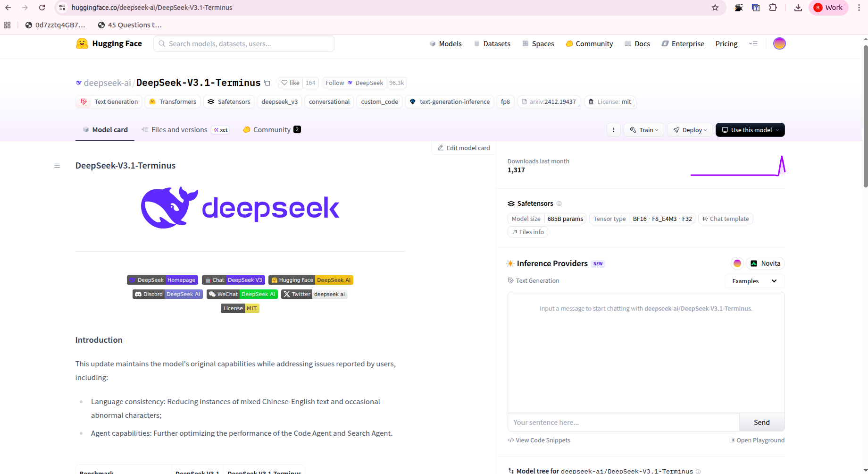Toggle the table of contents icon
Viewport: 868px width, 474px height.
click(57, 166)
